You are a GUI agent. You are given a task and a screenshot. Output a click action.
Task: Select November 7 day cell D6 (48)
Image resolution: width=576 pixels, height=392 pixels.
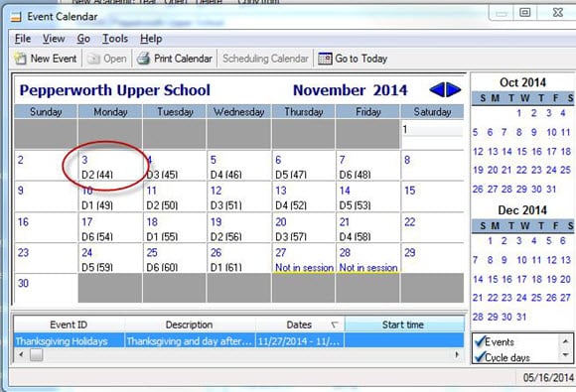point(367,166)
